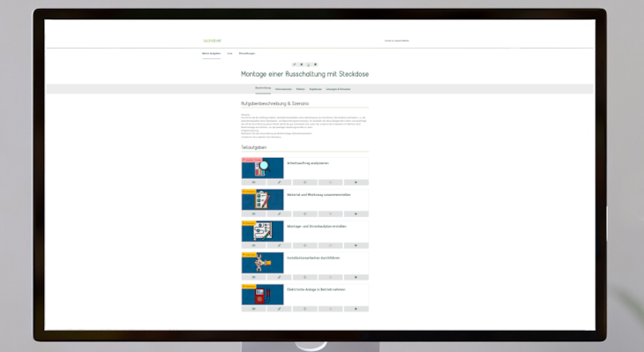Click the download icon above the page title
The image size is (644, 352).
point(309,64)
